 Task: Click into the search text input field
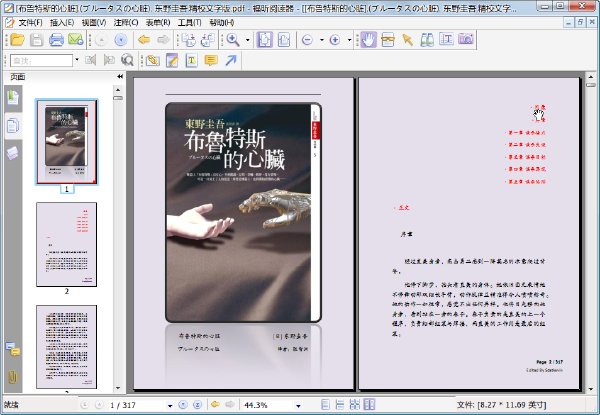[x=41, y=60]
